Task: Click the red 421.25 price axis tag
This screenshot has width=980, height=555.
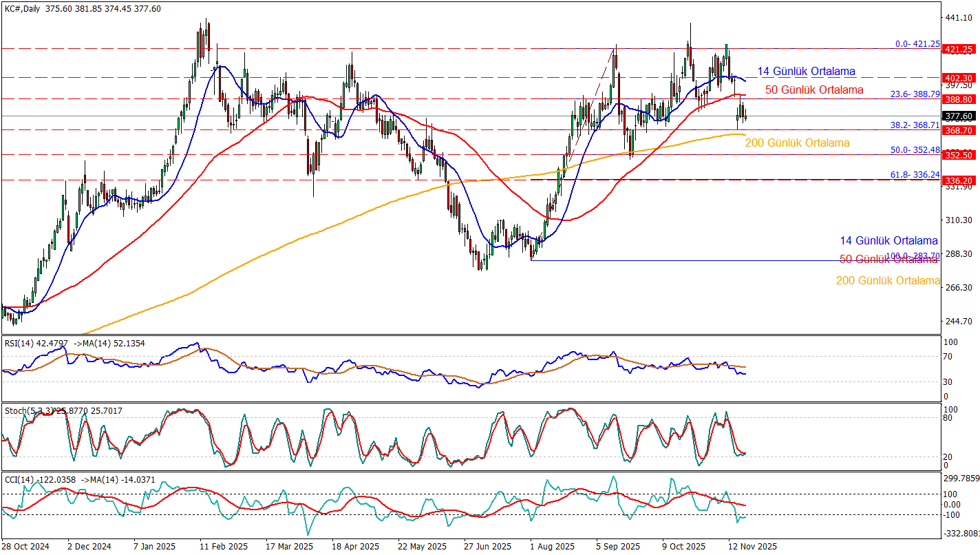Action: coord(958,49)
